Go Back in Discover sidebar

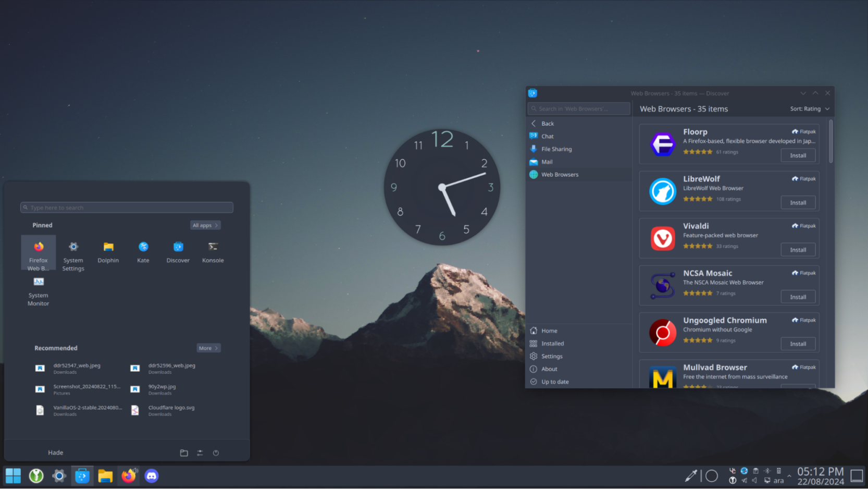579,124
